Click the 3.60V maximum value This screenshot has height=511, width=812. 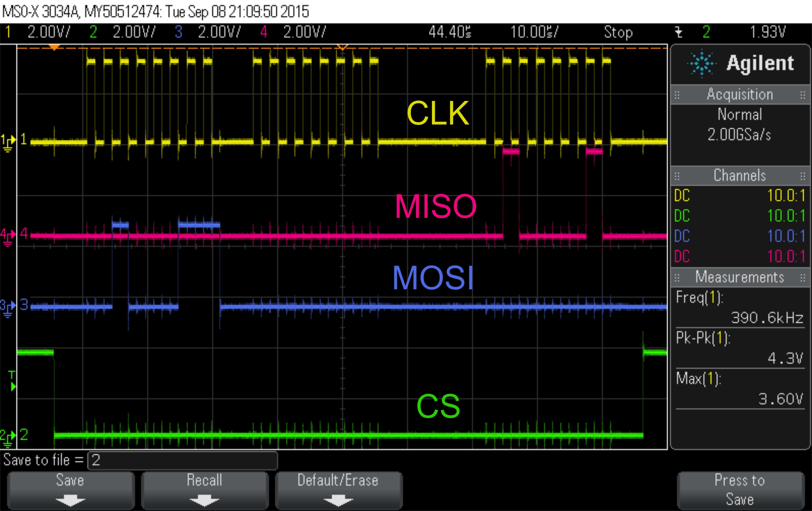click(x=781, y=399)
